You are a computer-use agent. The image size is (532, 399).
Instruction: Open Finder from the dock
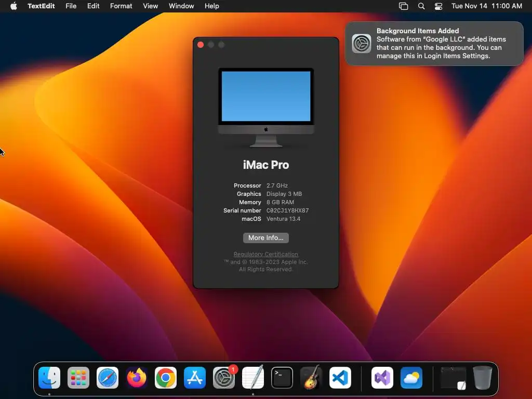49,377
